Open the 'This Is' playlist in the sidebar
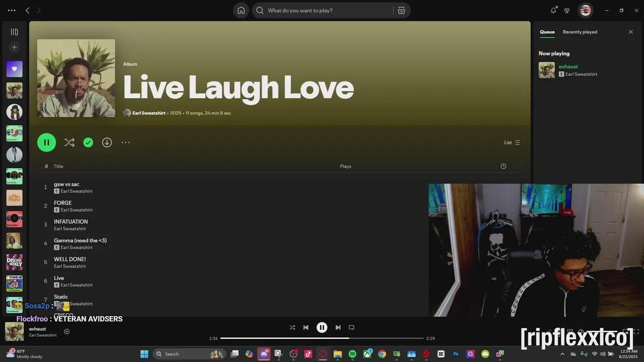Viewport: 644px width, 362px height. [x=14, y=284]
